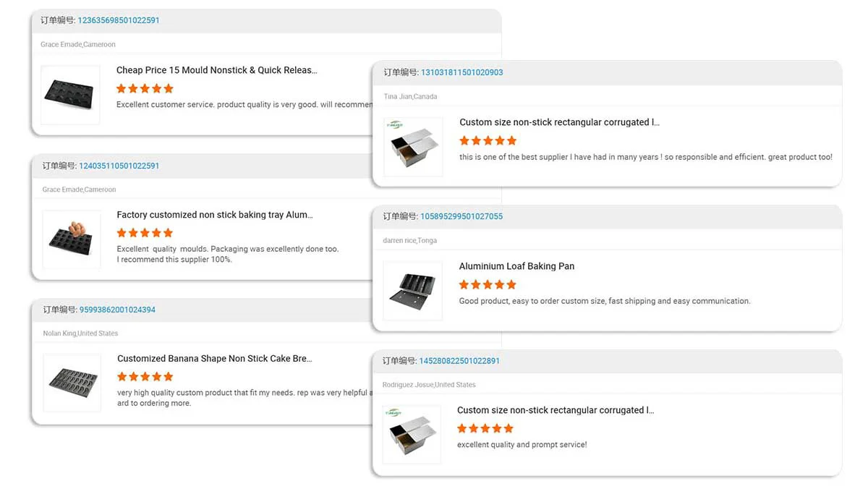868x489 pixels.
Task: Click star rating under Aluminium Loaf Baking Pan
Action: pyautogui.click(x=488, y=285)
